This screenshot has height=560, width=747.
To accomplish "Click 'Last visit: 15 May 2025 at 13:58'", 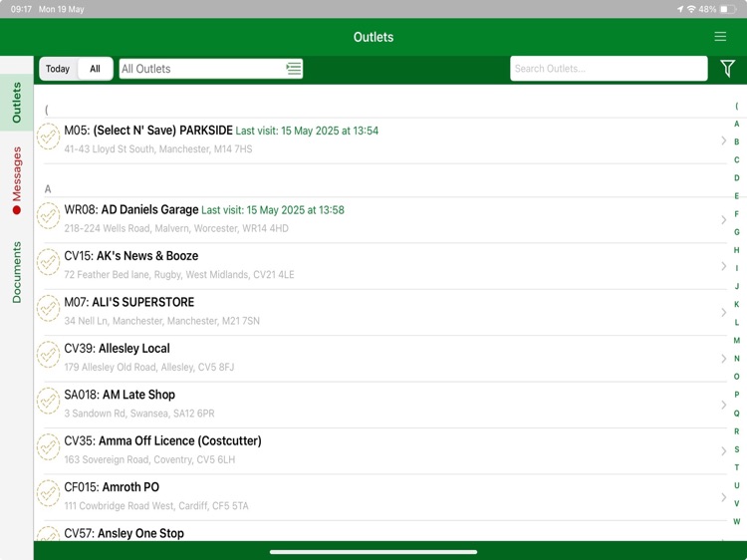I will (273, 210).
